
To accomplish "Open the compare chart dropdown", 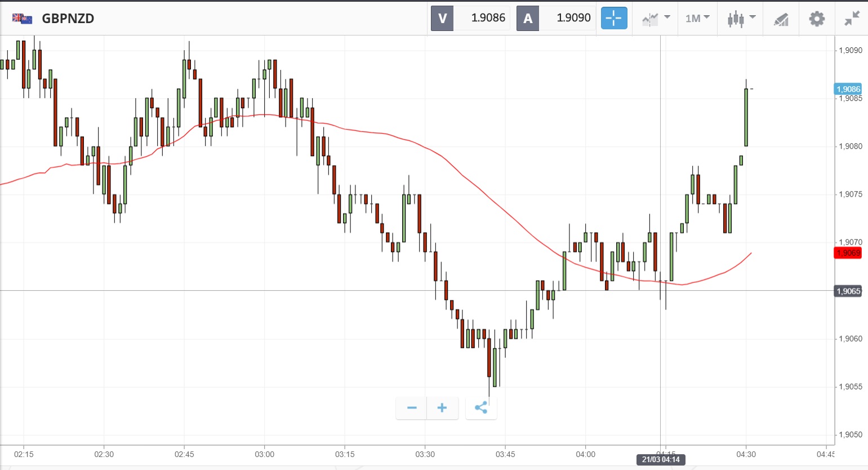I will (x=656, y=19).
